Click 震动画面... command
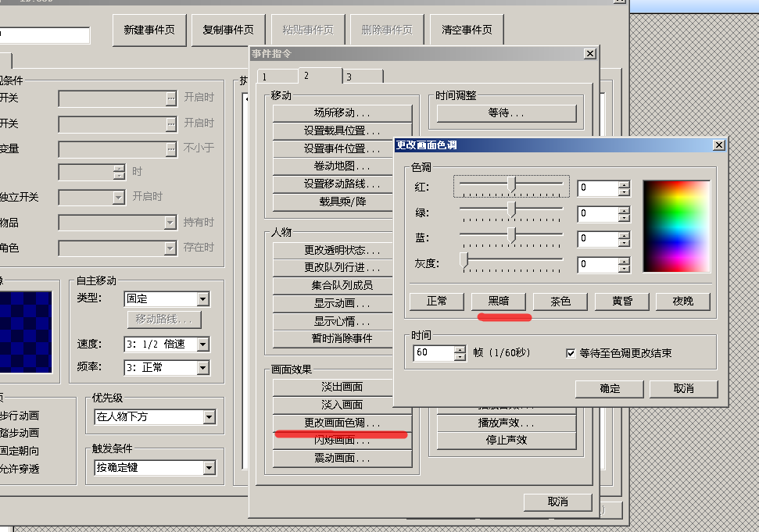Image resolution: width=759 pixels, height=532 pixels. [x=342, y=458]
